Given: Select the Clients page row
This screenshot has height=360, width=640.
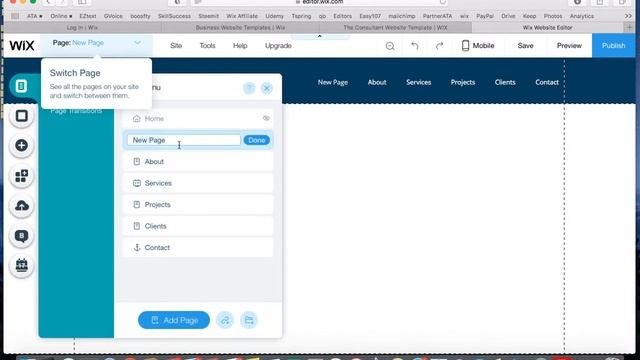Looking at the screenshot, I should pos(198,226).
